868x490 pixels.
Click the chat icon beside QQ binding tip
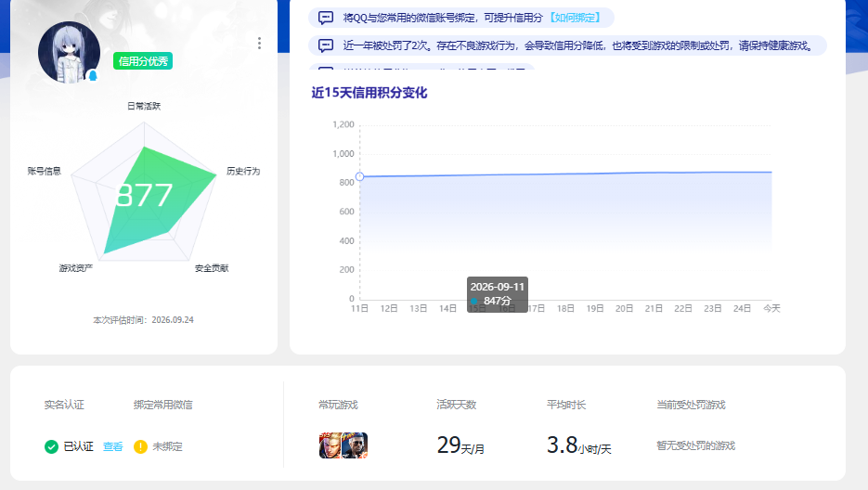coord(326,18)
